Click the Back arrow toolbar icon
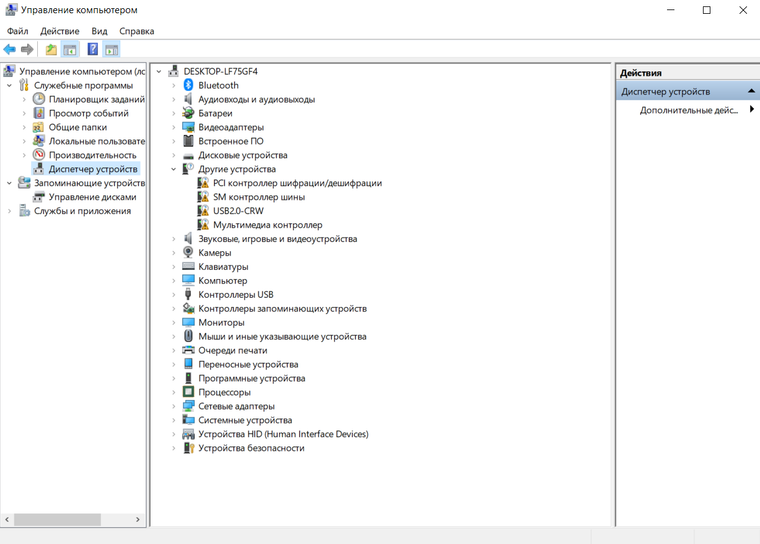760x544 pixels. tap(10, 49)
